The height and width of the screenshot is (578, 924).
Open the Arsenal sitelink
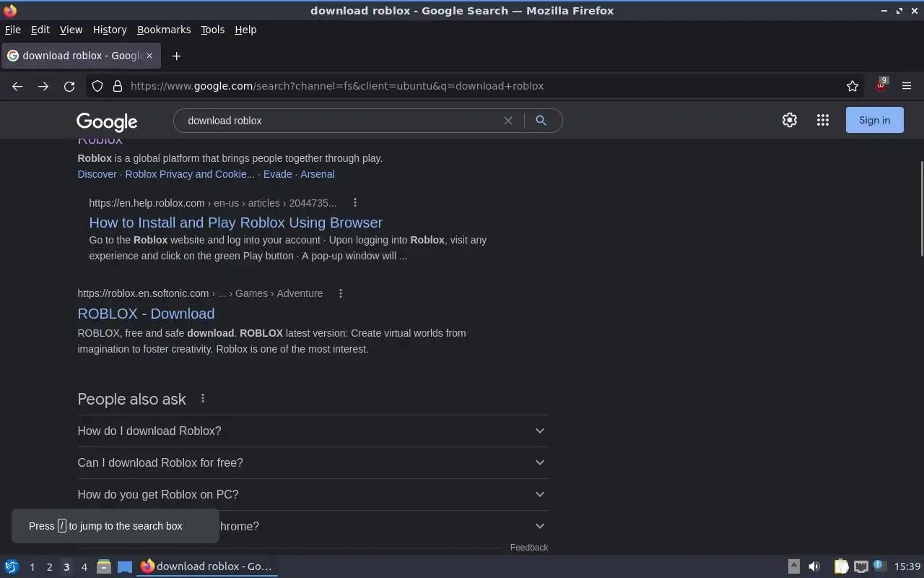pyautogui.click(x=317, y=174)
